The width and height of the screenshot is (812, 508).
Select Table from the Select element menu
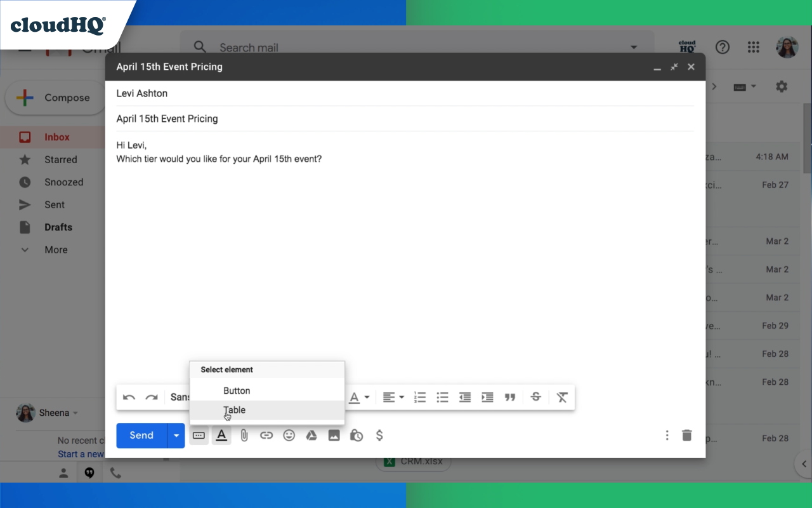coord(235,410)
